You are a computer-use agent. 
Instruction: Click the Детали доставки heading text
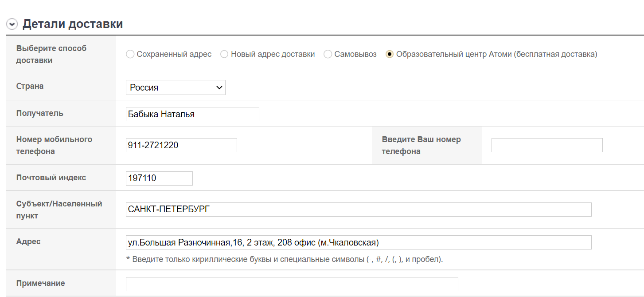coord(73,24)
